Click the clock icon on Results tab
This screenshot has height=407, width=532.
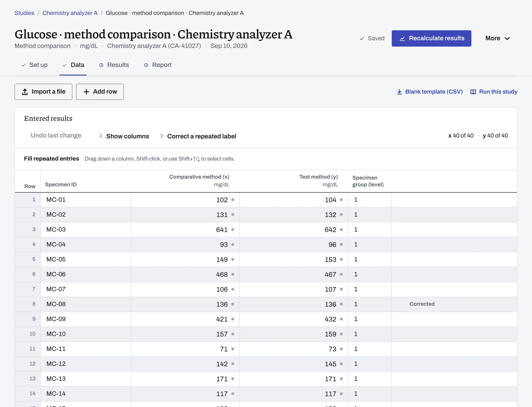pos(101,65)
